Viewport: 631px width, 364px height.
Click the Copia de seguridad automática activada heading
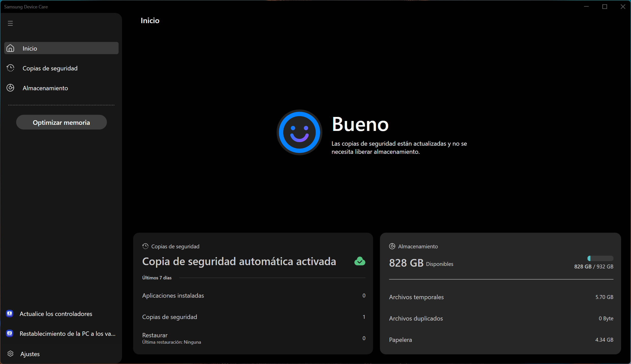(x=239, y=262)
